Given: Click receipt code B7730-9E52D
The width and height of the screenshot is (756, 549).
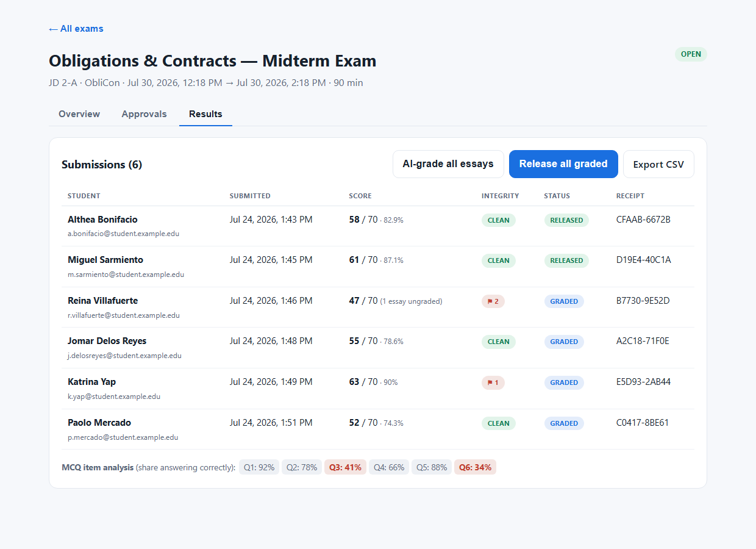Looking at the screenshot, I should 643,301.
